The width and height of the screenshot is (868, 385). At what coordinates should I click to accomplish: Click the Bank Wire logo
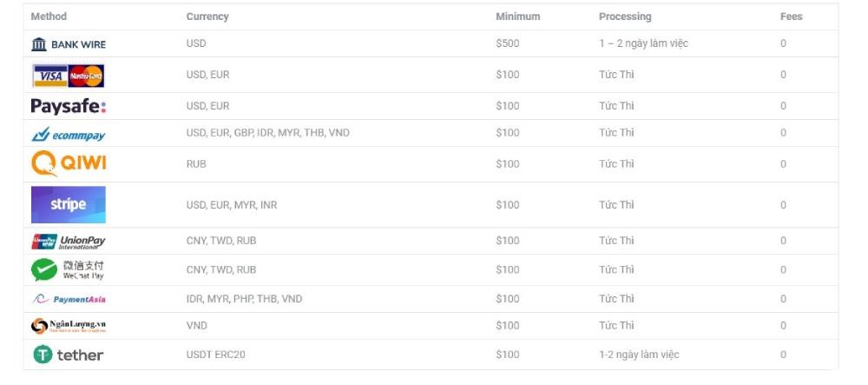pos(69,44)
